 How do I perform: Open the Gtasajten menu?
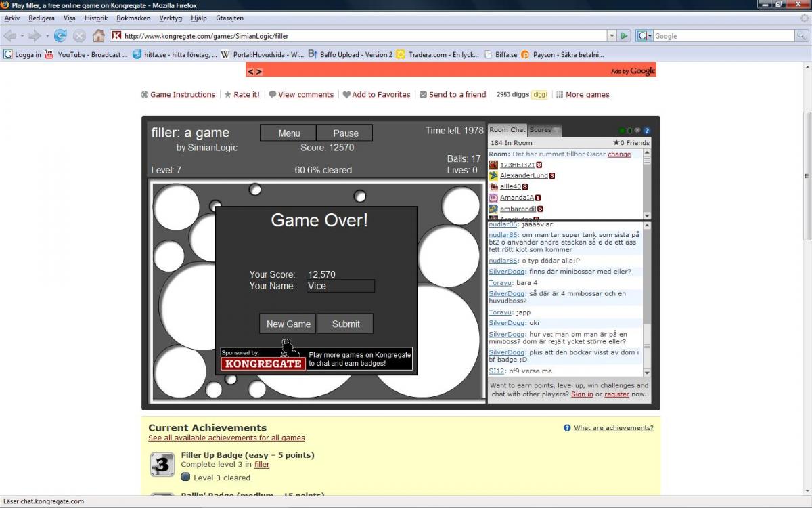pos(229,18)
